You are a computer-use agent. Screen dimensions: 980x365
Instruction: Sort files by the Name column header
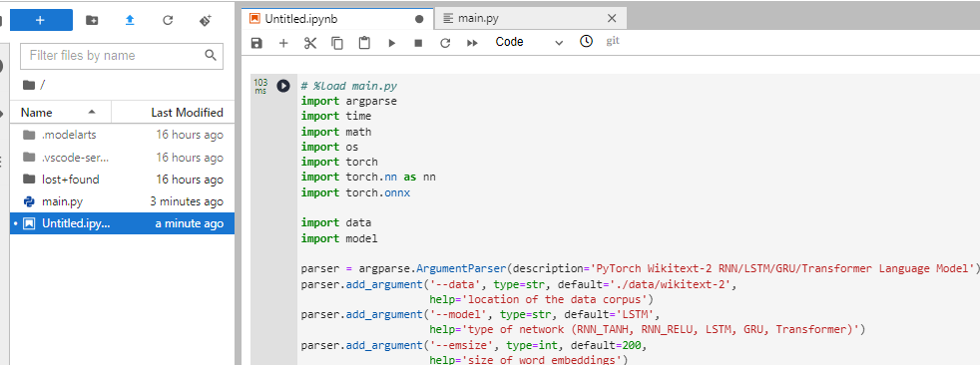61,113
